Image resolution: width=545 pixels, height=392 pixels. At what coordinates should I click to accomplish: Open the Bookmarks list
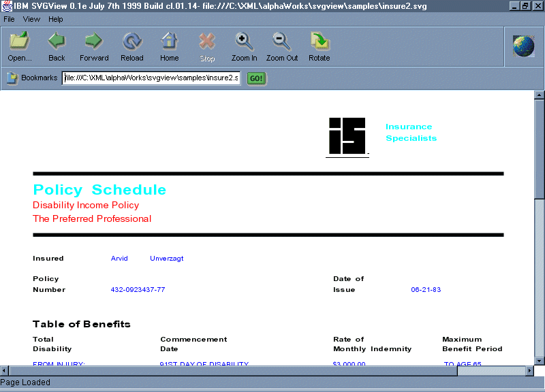tap(31, 78)
